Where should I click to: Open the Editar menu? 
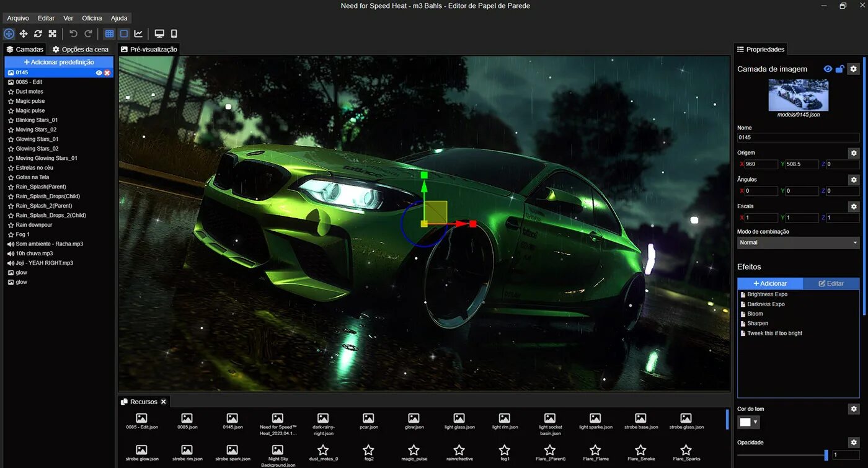46,18
